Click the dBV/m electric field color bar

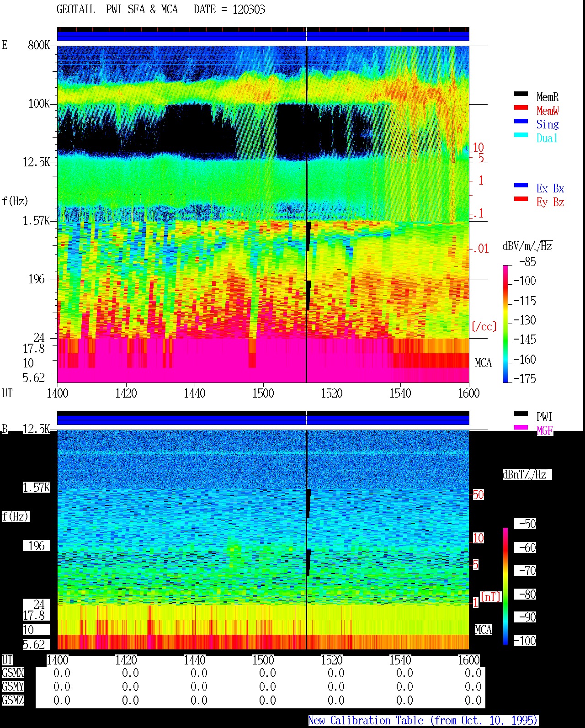point(505,324)
